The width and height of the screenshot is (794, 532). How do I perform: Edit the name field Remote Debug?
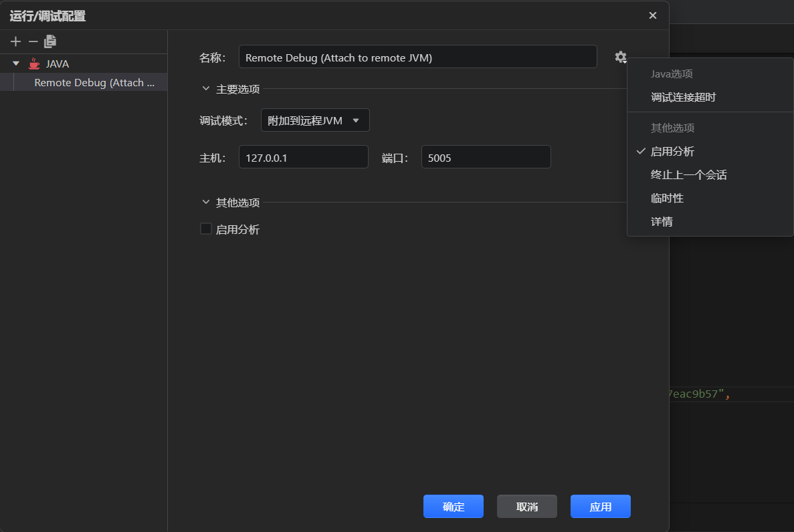coord(418,57)
